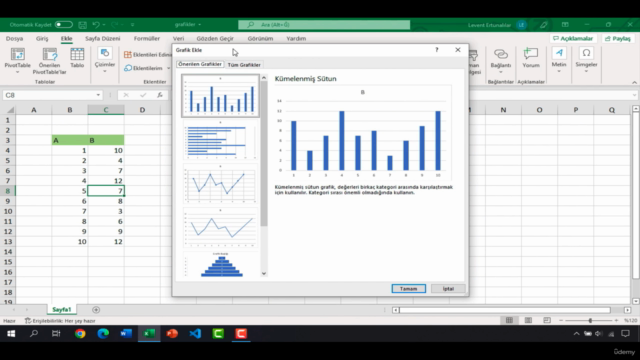Click the search box Ara
This screenshot has width=640, height=360.
click(x=324, y=25)
